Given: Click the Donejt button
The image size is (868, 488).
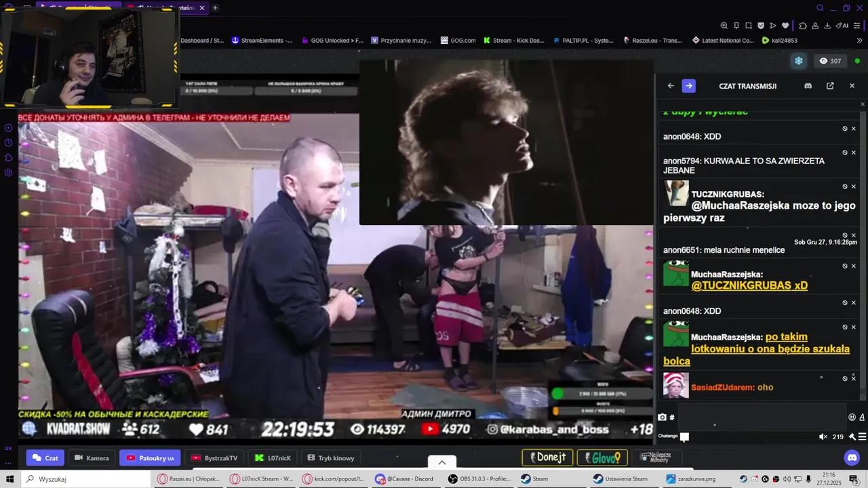Looking at the screenshot, I should pyautogui.click(x=548, y=457).
